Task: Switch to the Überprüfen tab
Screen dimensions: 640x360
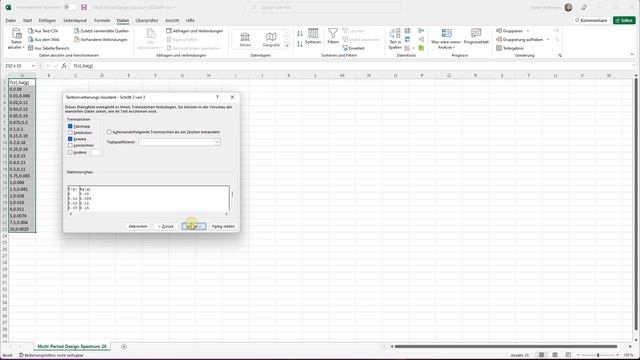Action: tap(147, 20)
